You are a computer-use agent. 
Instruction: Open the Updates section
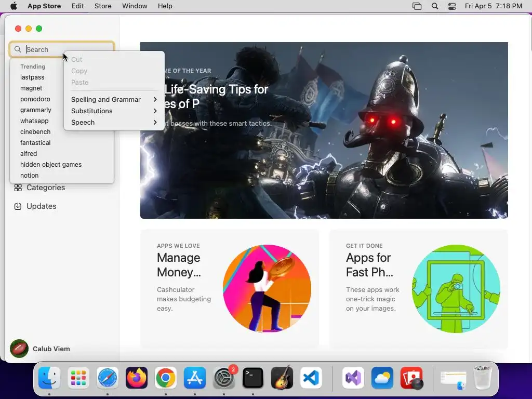click(x=42, y=206)
